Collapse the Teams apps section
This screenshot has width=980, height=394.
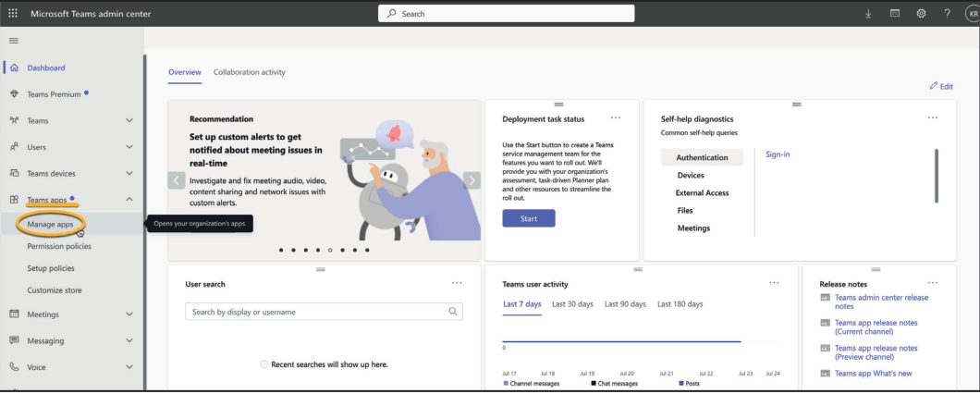129,200
